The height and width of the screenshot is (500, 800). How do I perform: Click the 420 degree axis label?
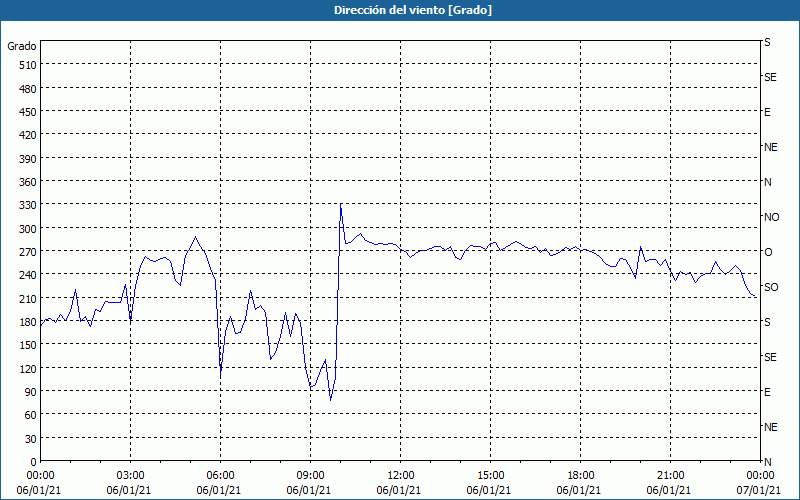pos(28,135)
